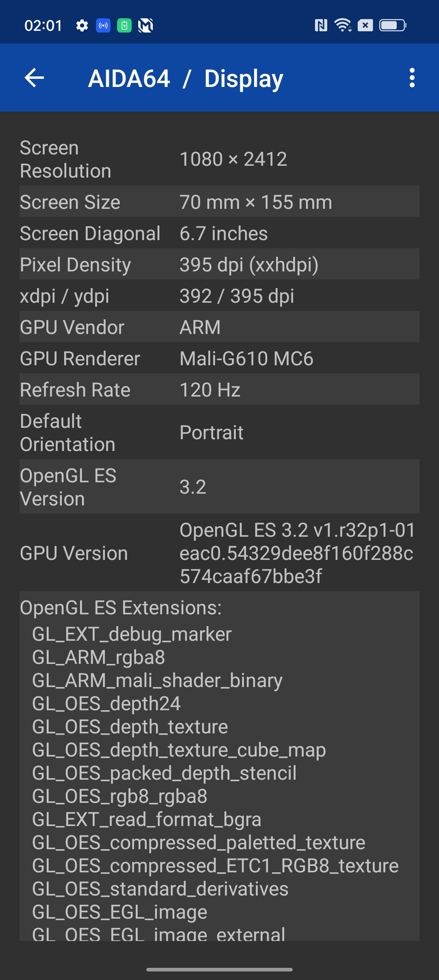Open the three-dot overflow menu

pos(412,78)
